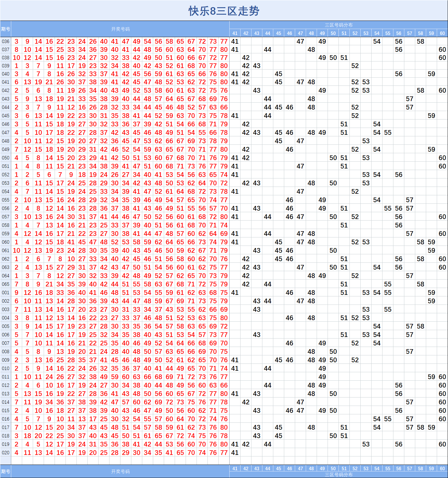Click red drawn number 74 in row 052
Viewport: 448px width, 478px height.
224,175
